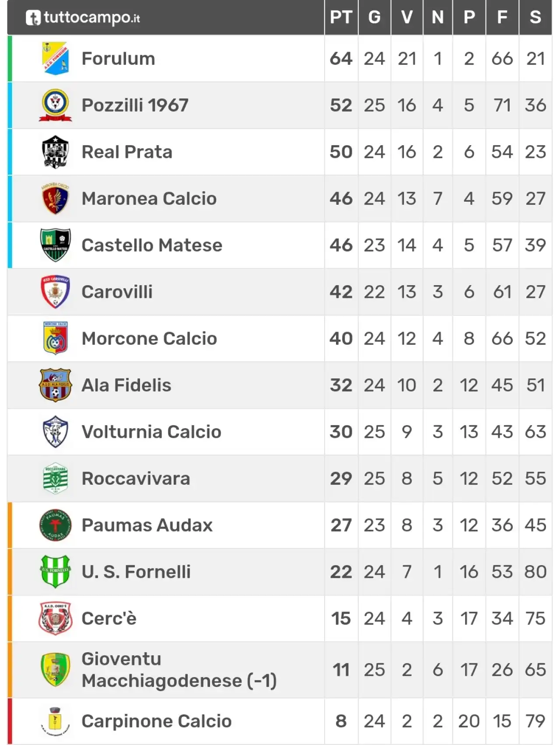Open the Roccavivara team name link
Image resolution: width=560 pixels, height=745 pixels.
click(136, 479)
